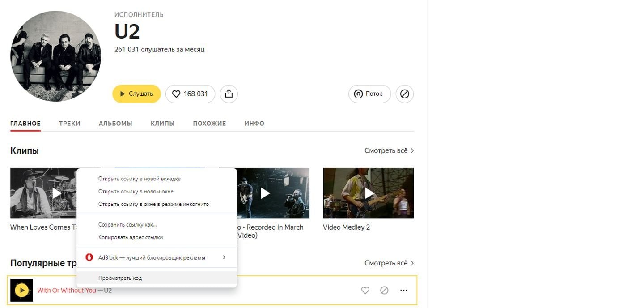Screen dimensions: 644x308
Task: Expand the AdBlock submenu entry
Action: click(x=157, y=257)
